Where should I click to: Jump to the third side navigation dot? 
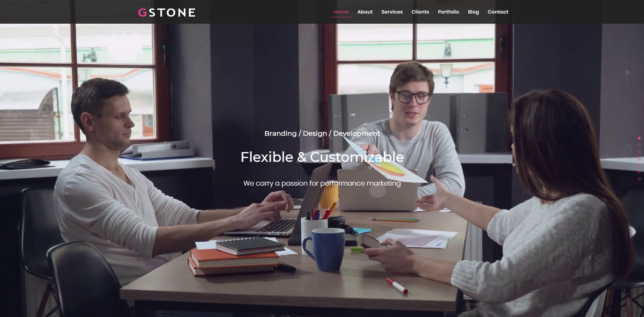[639, 152]
